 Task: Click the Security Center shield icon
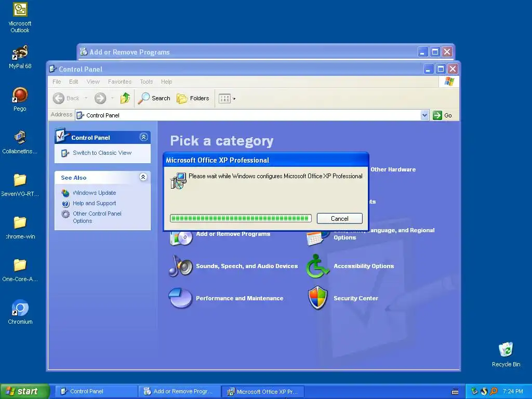pyautogui.click(x=317, y=298)
